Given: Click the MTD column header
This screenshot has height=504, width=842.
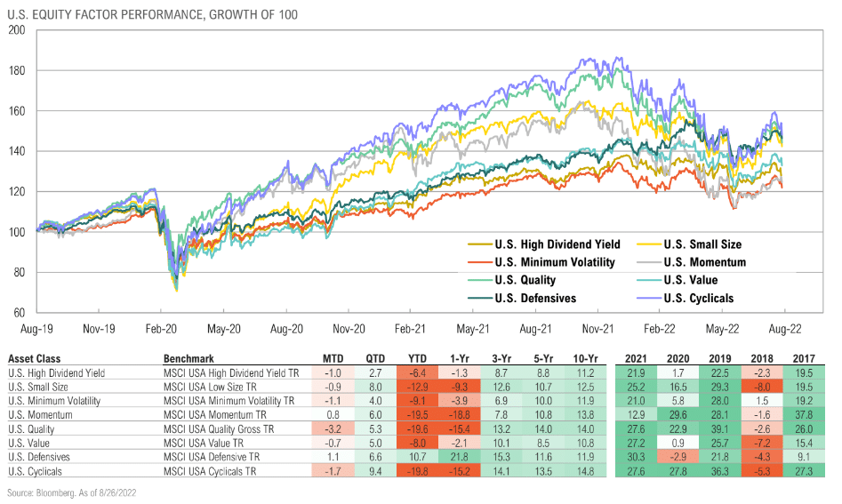Looking at the screenshot, I should tap(333, 359).
